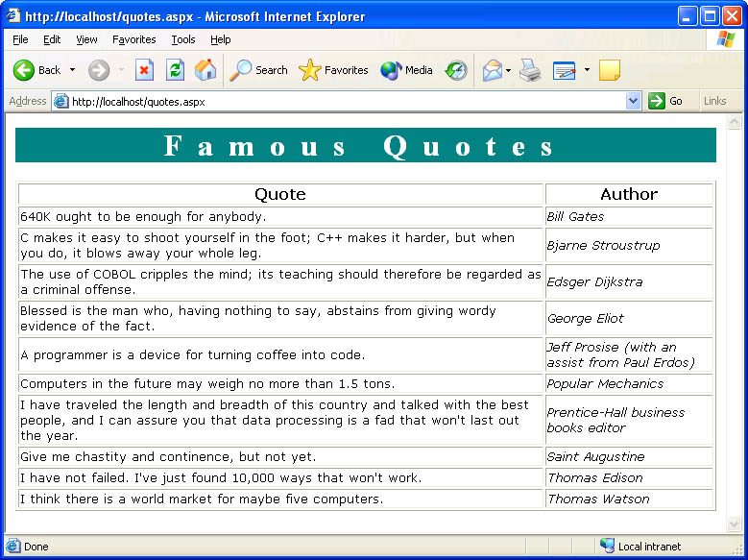Click the 'chastity and continence' quote

[168, 457]
